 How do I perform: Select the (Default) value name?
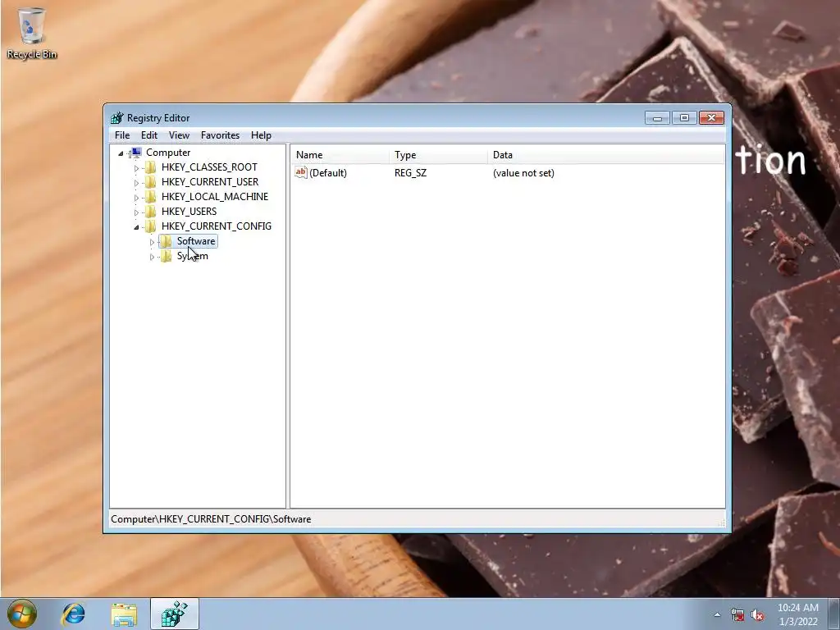pos(328,173)
